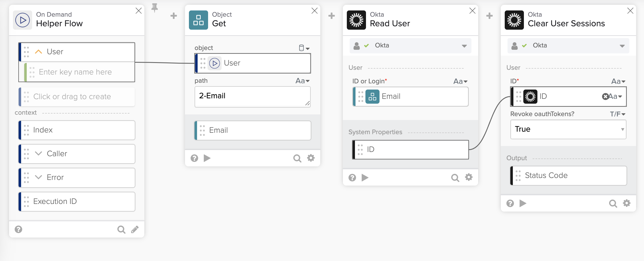Open the Revoke oauthTokens True dropdown
The height and width of the screenshot is (261, 644).
point(568,129)
